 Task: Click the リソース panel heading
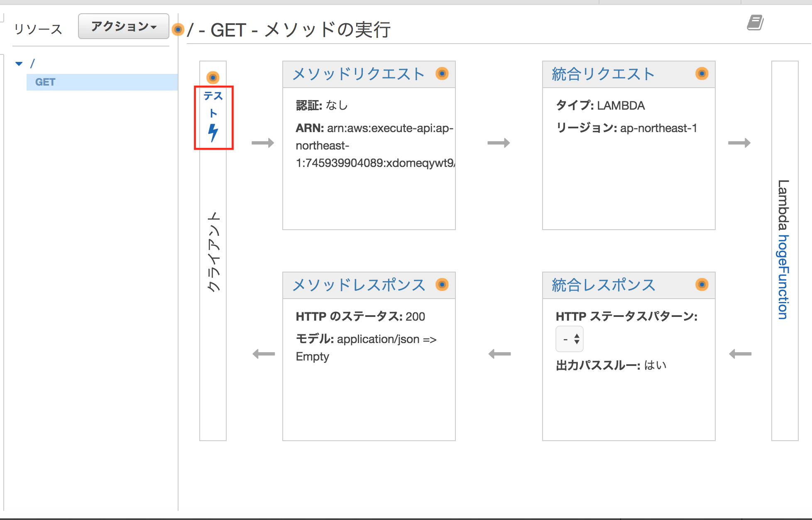(x=38, y=29)
